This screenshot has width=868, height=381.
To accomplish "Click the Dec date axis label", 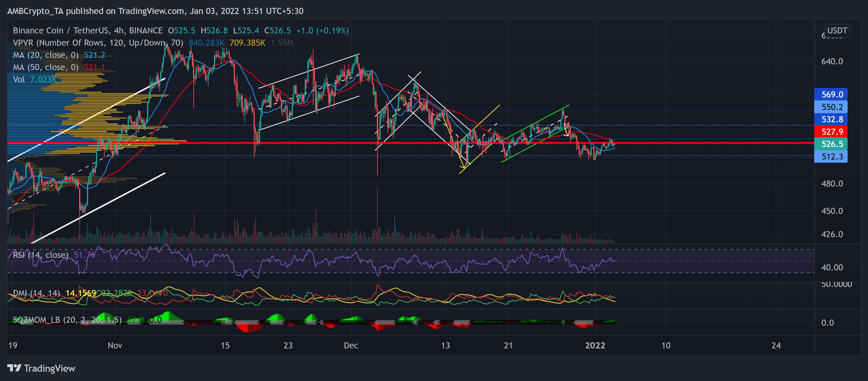I will tap(351, 345).
